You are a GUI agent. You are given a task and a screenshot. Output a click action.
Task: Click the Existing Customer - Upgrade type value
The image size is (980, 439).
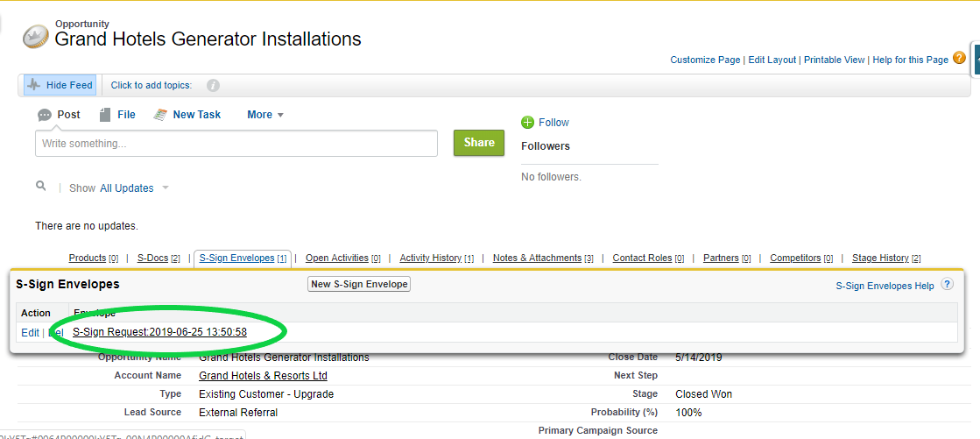[x=266, y=394]
